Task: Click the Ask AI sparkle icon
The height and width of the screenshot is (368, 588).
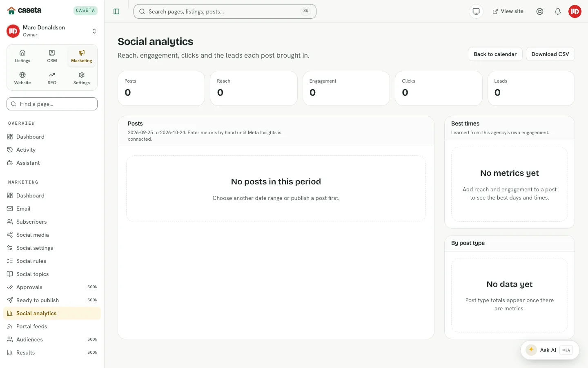Action: pos(531,350)
